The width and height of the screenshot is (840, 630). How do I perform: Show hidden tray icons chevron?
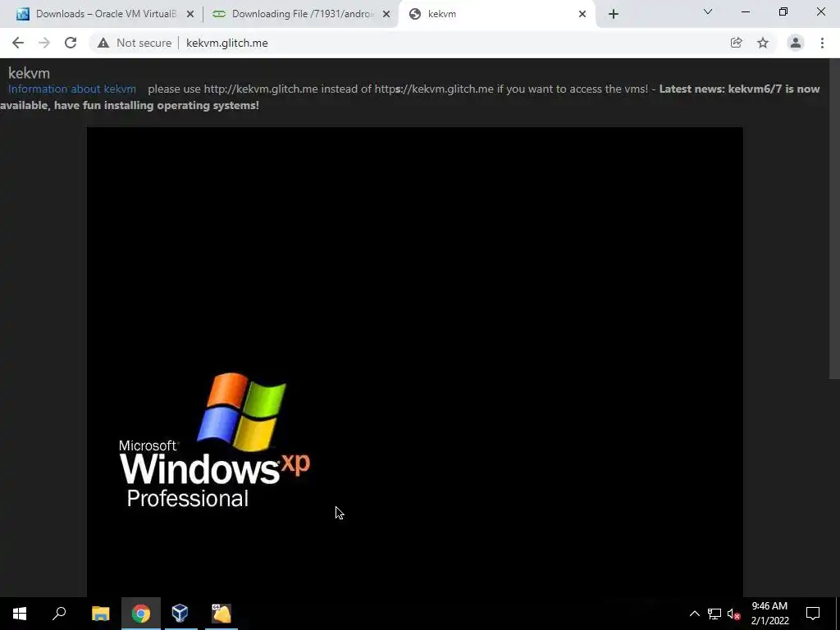694,614
